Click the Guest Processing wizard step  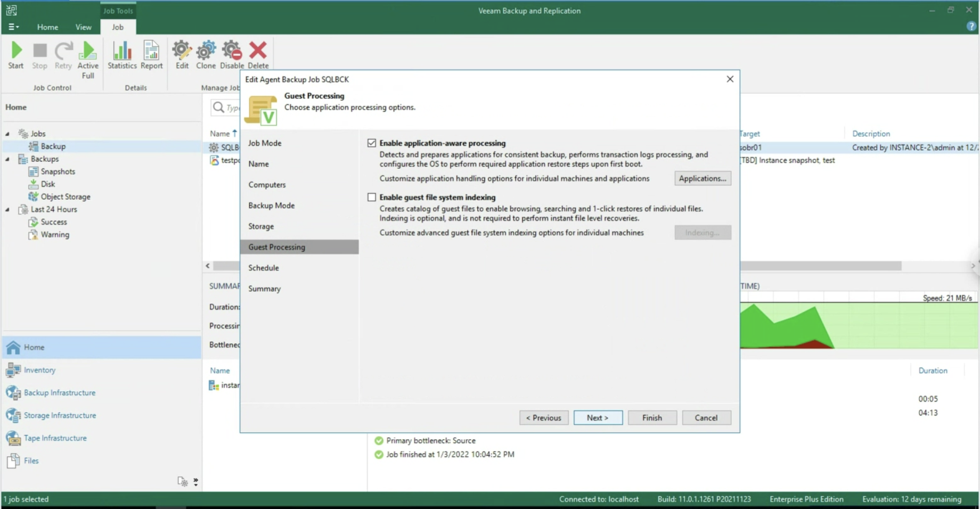tap(299, 247)
